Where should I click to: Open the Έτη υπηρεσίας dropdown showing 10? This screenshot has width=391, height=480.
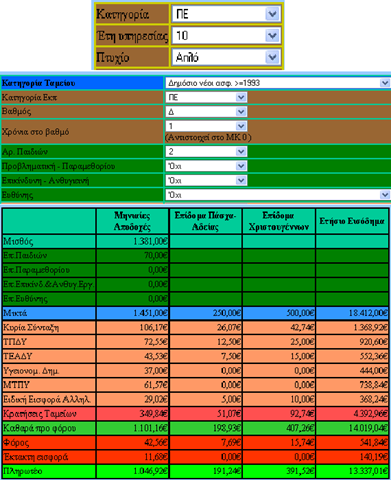point(226,35)
